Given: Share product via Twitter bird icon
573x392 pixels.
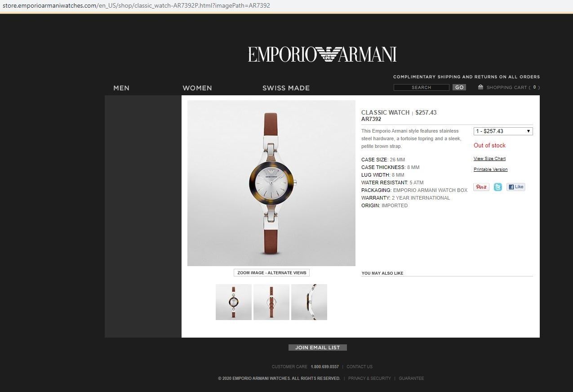Looking at the screenshot, I should 497,187.
